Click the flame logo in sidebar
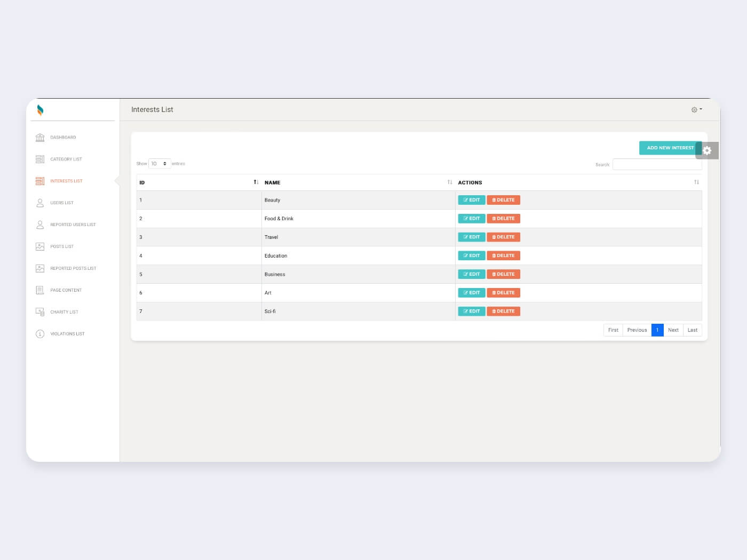The width and height of the screenshot is (747, 560). (40, 110)
